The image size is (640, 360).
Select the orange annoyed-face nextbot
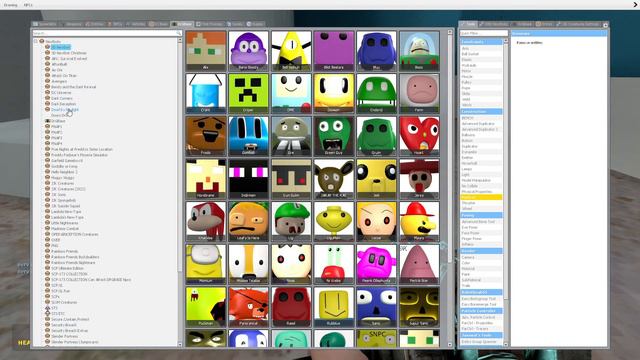click(249, 221)
